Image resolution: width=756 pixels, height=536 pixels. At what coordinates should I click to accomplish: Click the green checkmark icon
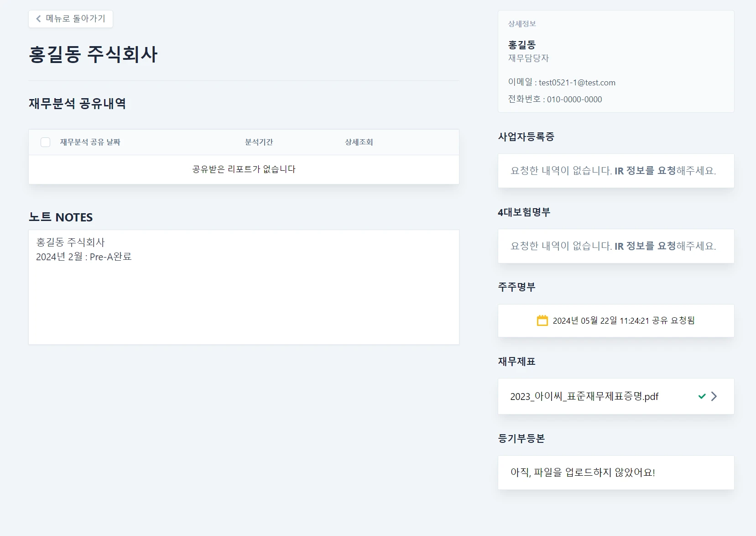click(x=702, y=396)
